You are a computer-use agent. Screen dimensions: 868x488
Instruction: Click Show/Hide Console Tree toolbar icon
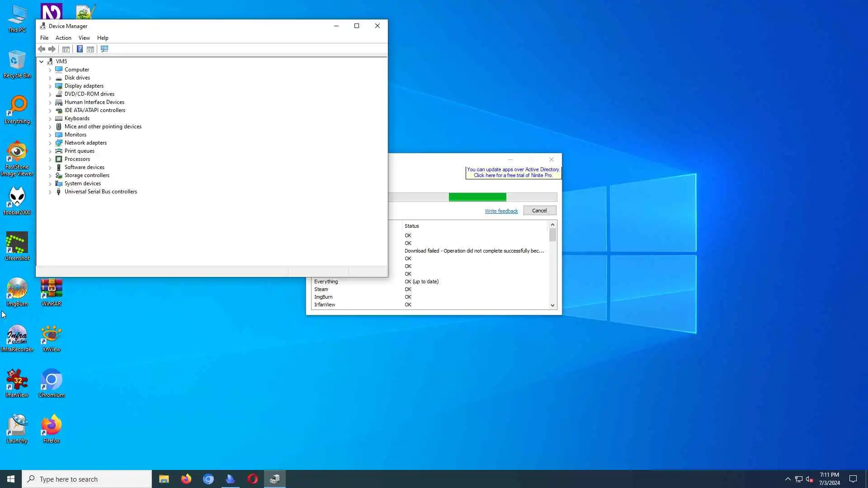[x=66, y=49]
